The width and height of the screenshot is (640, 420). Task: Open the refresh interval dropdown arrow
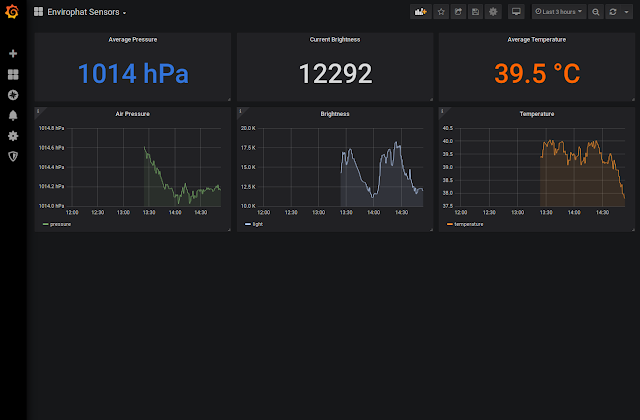(627, 12)
